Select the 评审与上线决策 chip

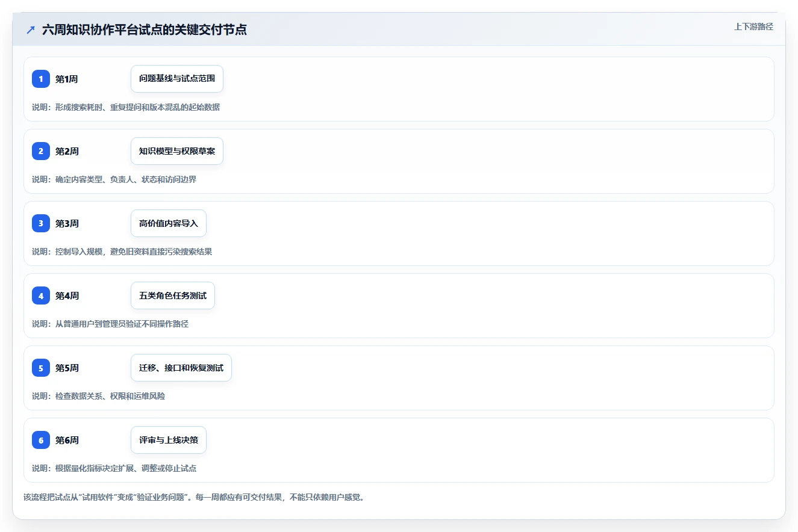169,440
